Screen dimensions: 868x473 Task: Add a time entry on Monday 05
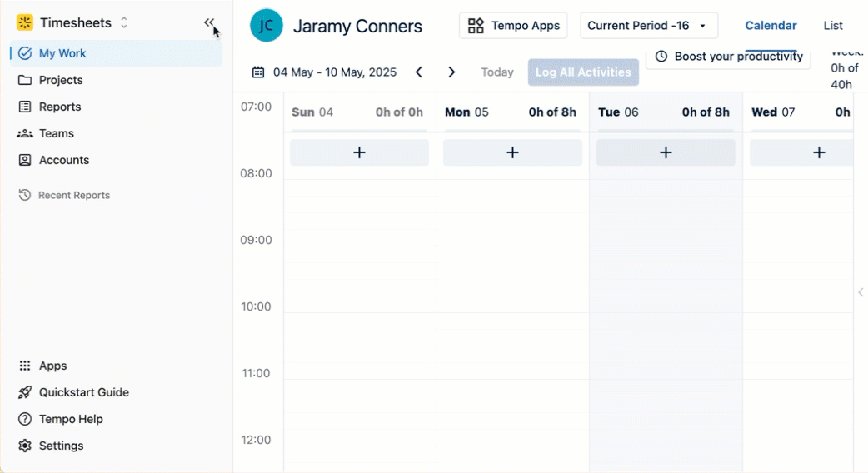pos(512,152)
